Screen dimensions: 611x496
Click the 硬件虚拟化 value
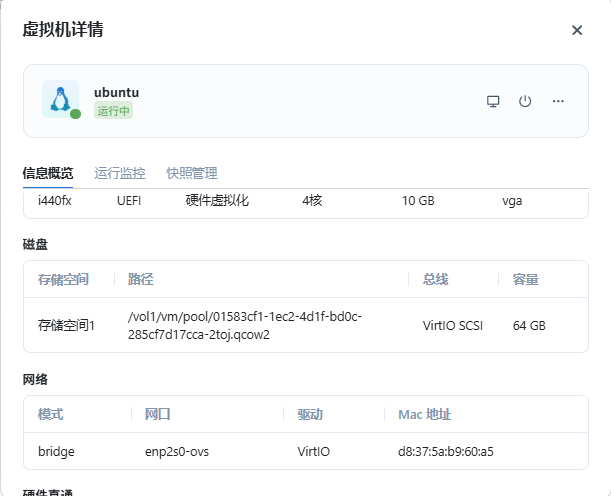217,201
